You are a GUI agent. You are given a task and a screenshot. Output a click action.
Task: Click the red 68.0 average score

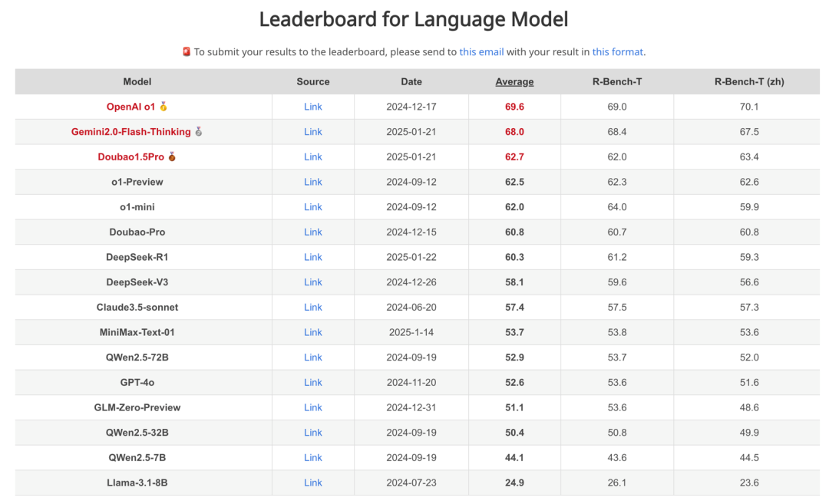[514, 131]
